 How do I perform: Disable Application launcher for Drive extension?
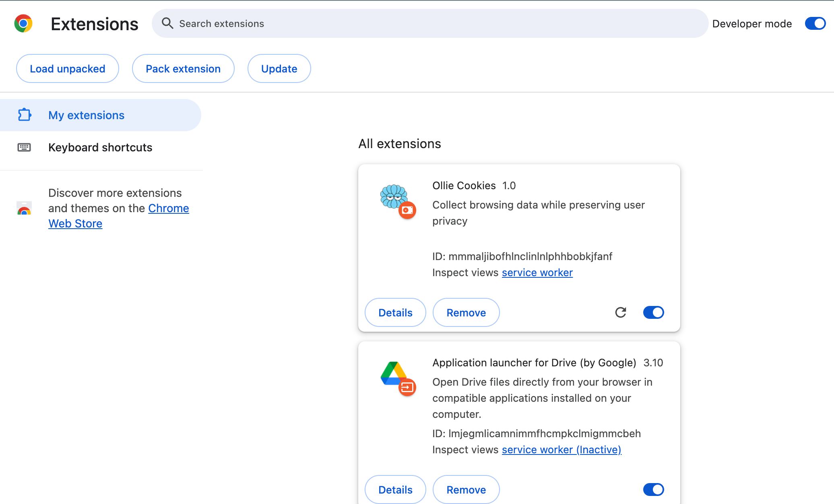pyautogui.click(x=654, y=490)
